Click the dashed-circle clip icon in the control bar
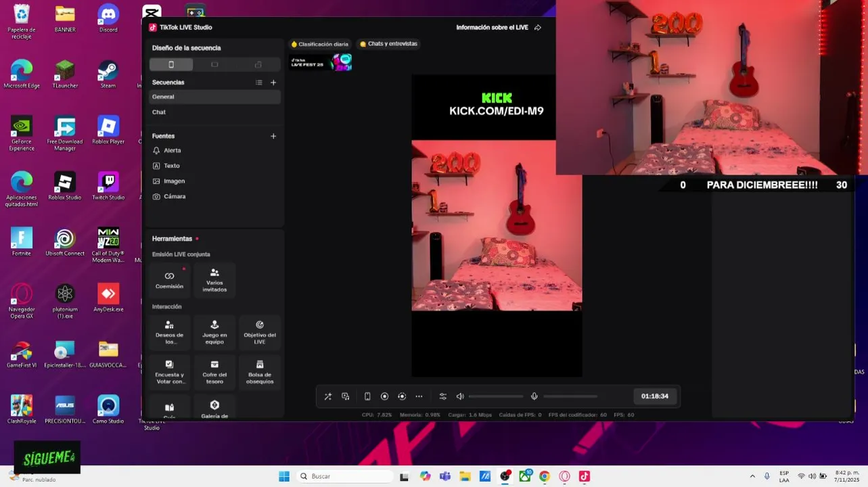 [x=402, y=396]
